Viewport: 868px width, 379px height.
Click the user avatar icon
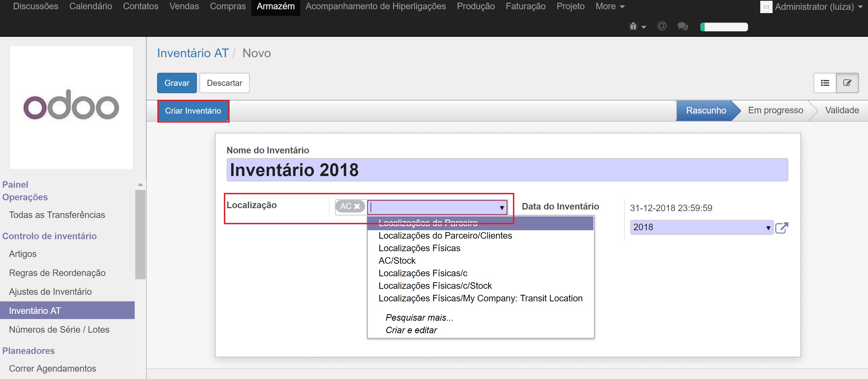point(766,7)
